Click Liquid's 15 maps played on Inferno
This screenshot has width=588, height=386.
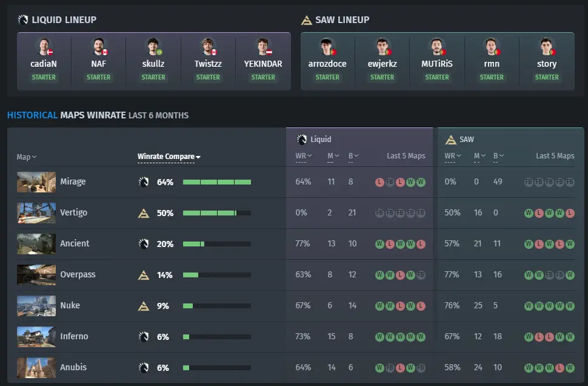[x=332, y=336]
